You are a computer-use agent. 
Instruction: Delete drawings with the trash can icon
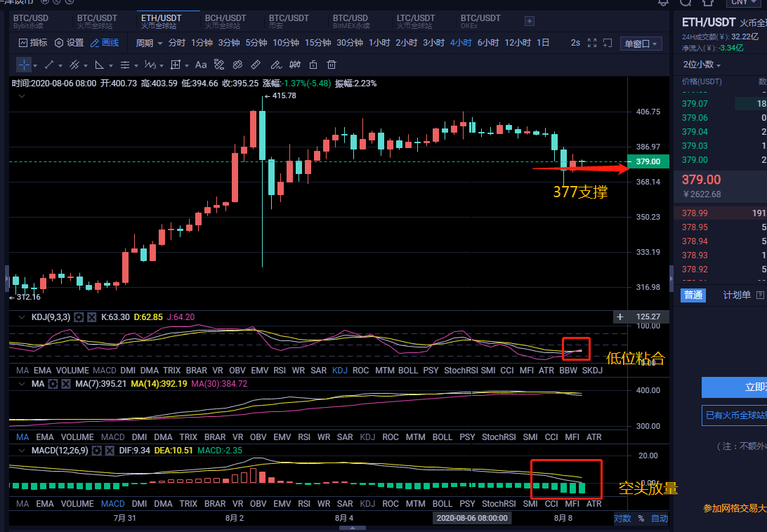point(332,65)
